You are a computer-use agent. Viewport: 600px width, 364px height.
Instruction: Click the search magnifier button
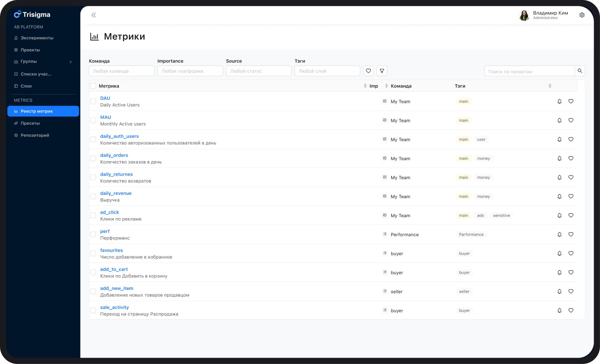(x=580, y=71)
